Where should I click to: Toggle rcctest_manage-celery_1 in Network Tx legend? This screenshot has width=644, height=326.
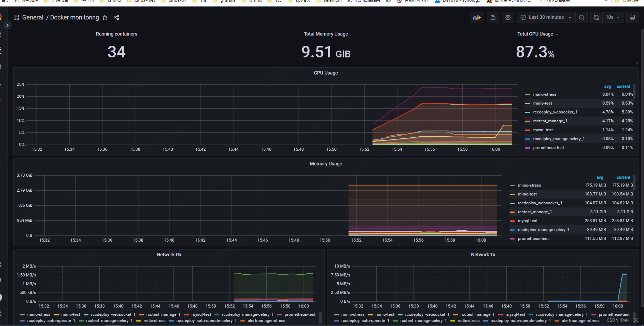tap(423, 321)
